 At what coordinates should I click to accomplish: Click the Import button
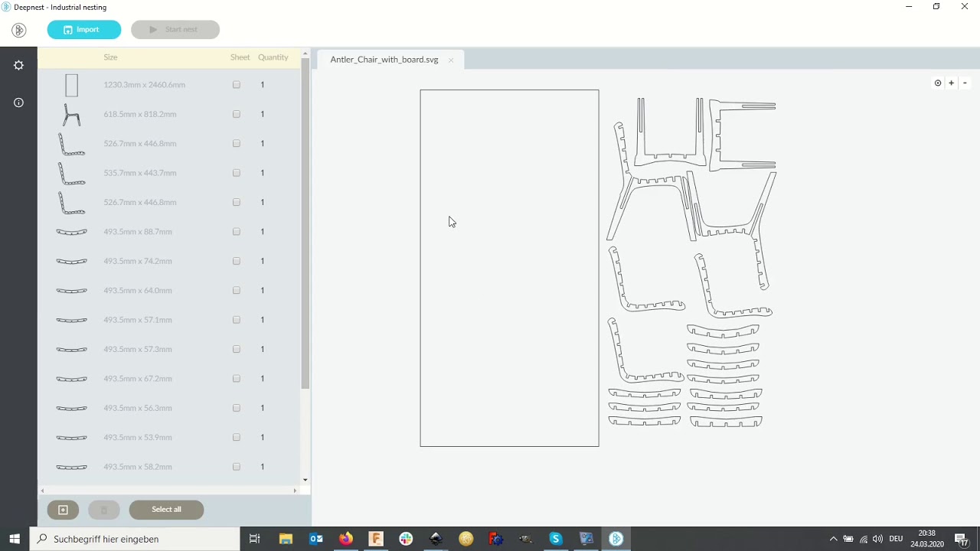point(84,30)
